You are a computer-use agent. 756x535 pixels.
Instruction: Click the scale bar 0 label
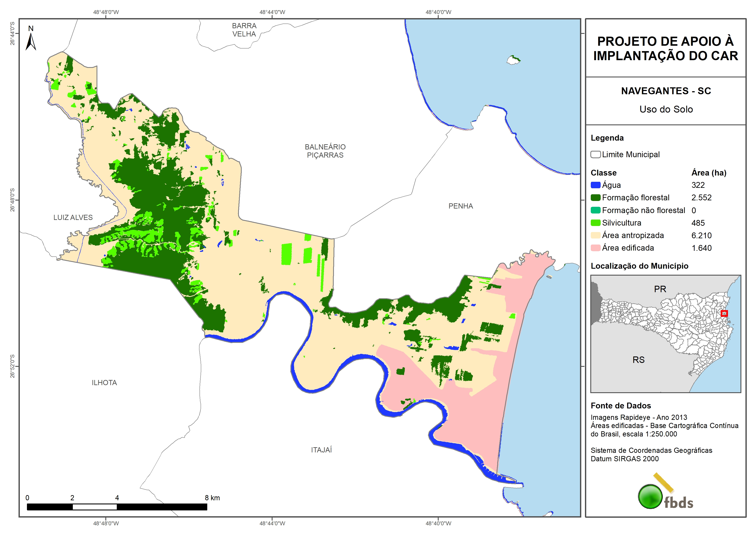(x=27, y=498)
